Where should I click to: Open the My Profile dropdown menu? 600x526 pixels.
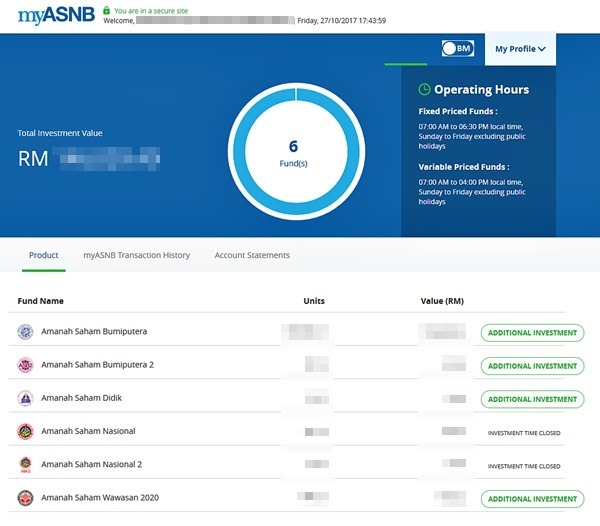pyautogui.click(x=520, y=49)
